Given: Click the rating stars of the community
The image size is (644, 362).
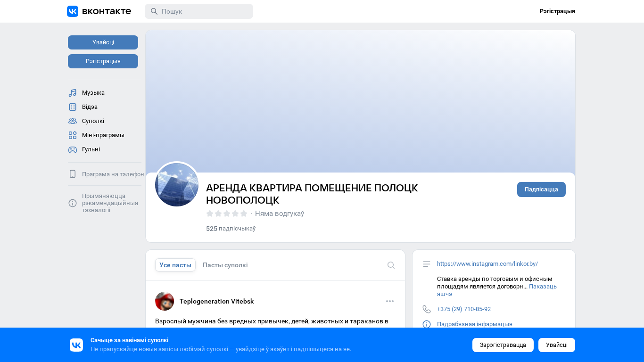Looking at the screenshot, I should point(227,214).
